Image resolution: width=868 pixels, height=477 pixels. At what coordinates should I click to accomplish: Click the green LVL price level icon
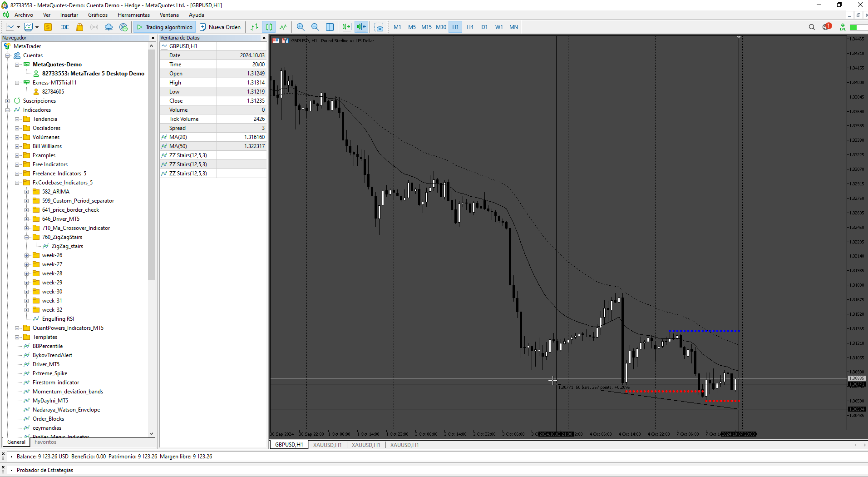843,27
